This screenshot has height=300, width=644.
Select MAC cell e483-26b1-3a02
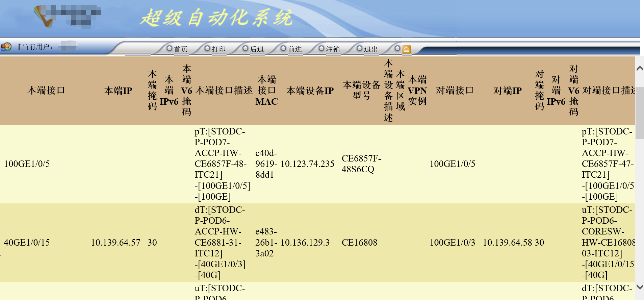(266, 243)
